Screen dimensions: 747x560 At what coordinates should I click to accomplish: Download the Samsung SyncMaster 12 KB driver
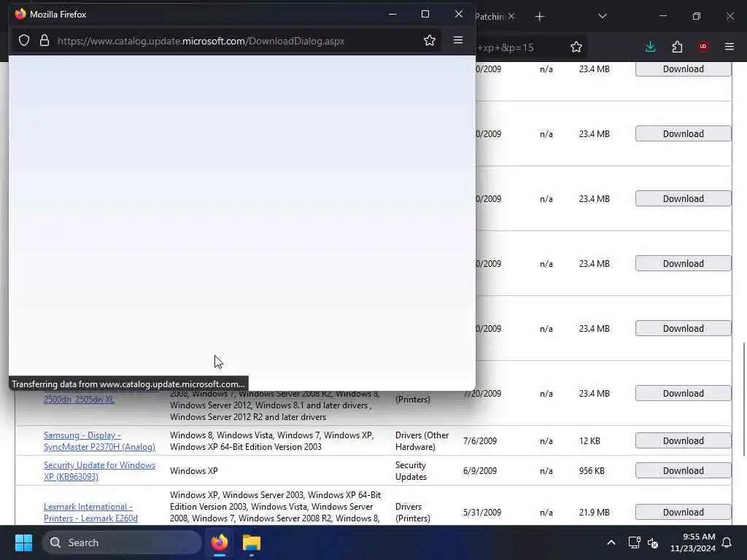click(683, 441)
